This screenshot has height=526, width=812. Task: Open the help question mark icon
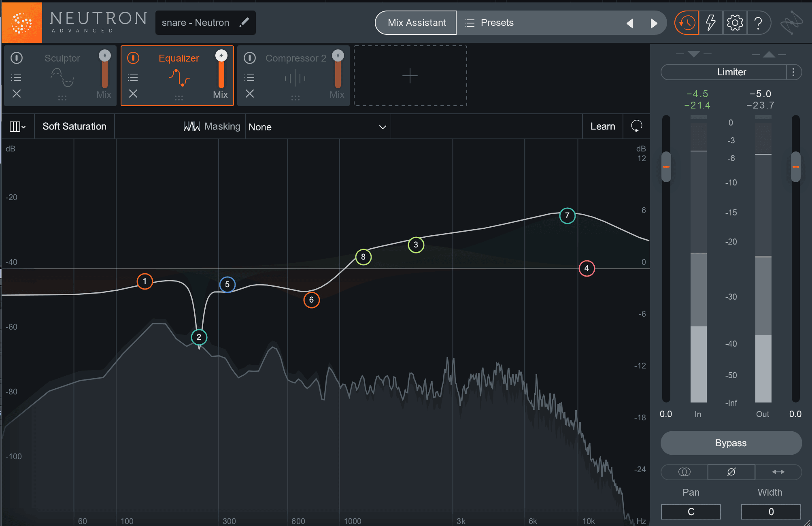[759, 23]
